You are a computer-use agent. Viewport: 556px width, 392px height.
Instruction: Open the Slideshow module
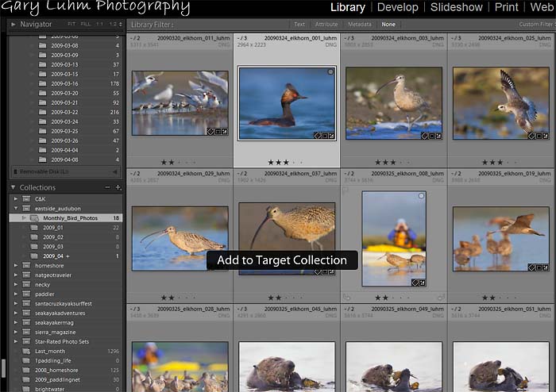tap(457, 7)
